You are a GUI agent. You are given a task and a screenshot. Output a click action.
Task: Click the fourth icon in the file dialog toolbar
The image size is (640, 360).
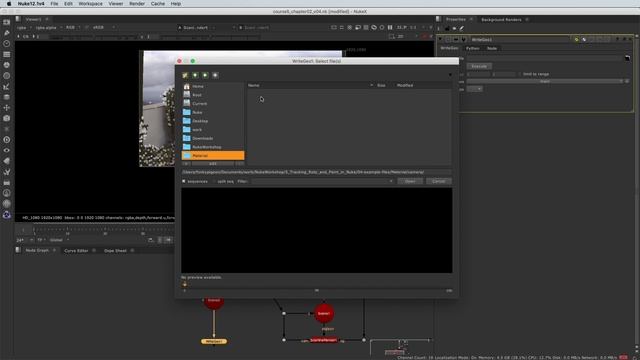pos(216,75)
